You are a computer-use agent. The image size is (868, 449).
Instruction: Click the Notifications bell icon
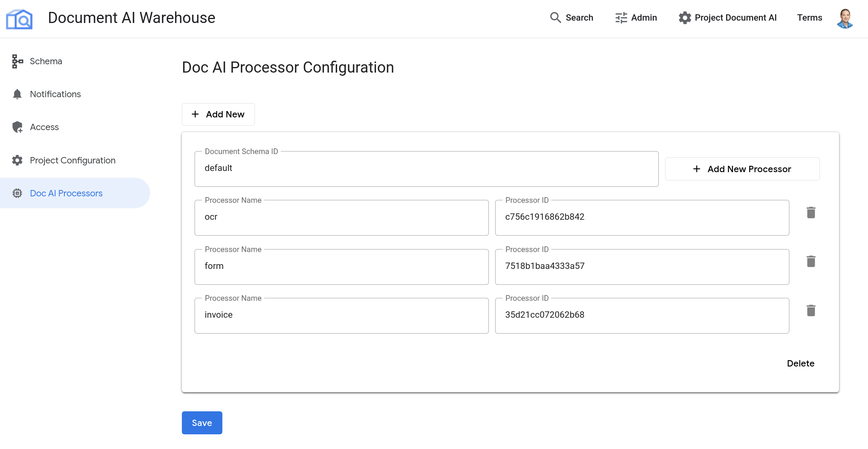click(17, 94)
